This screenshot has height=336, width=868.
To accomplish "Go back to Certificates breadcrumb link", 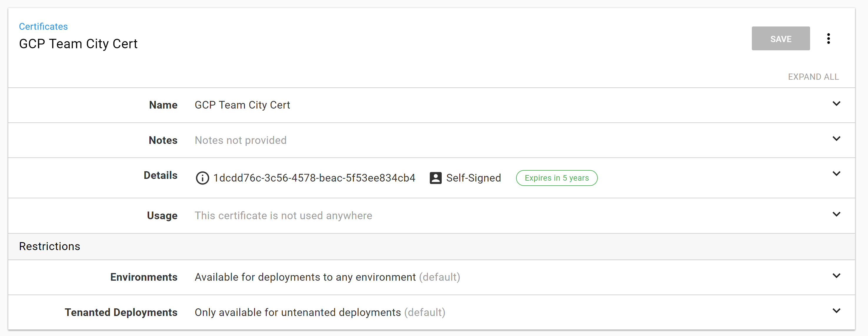I will tap(43, 26).
